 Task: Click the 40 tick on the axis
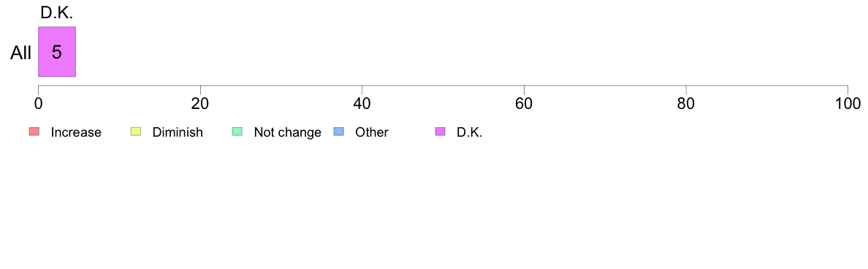(x=362, y=104)
